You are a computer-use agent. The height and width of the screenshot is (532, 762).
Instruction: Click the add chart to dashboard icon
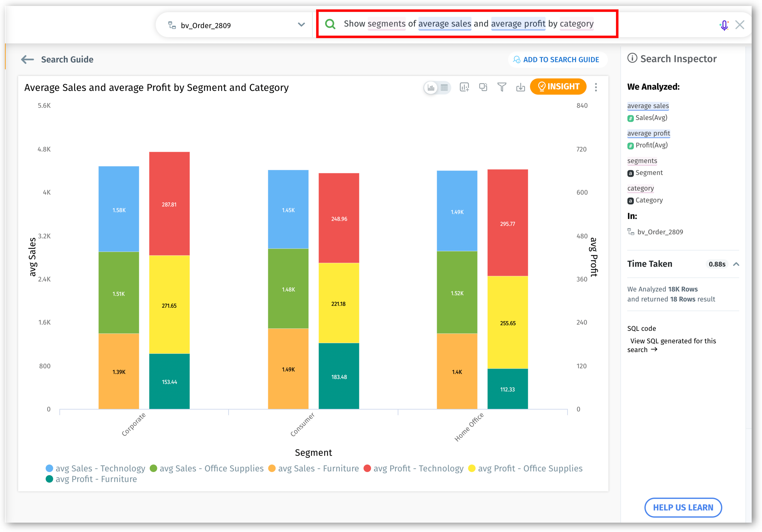(x=464, y=87)
